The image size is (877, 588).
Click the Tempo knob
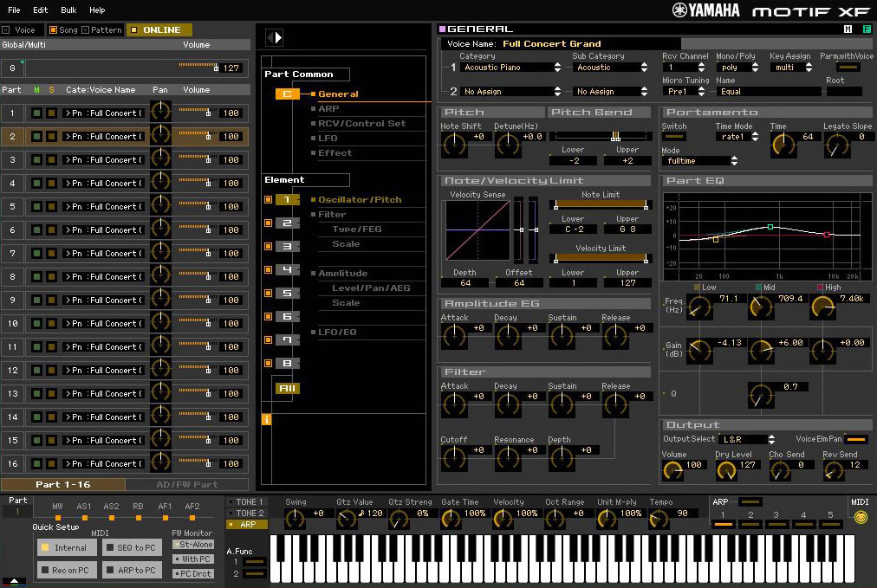tap(659, 519)
